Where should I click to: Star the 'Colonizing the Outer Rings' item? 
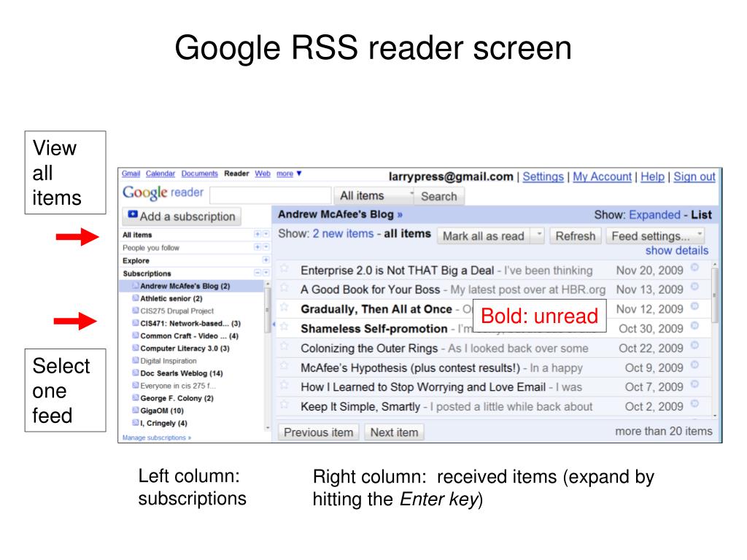285,346
